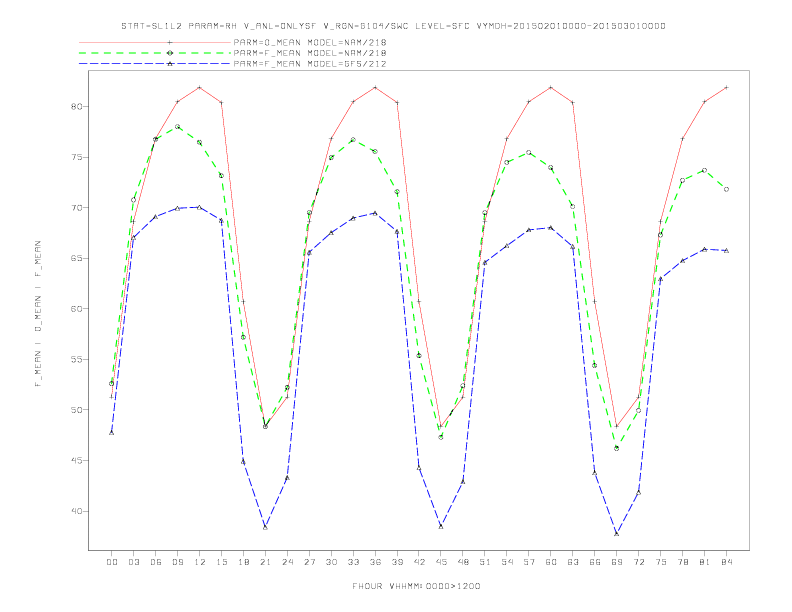Click y-axis tick label 80

(x=77, y=107)
